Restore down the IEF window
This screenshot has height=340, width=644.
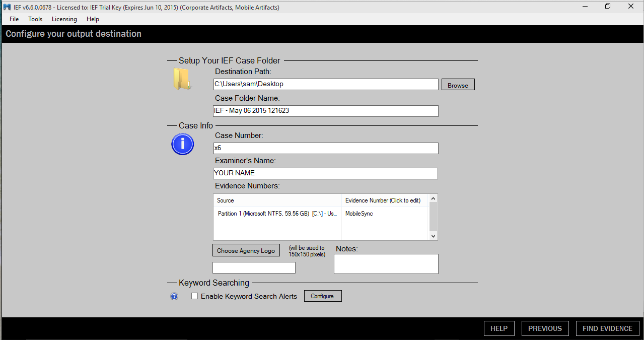608,7
